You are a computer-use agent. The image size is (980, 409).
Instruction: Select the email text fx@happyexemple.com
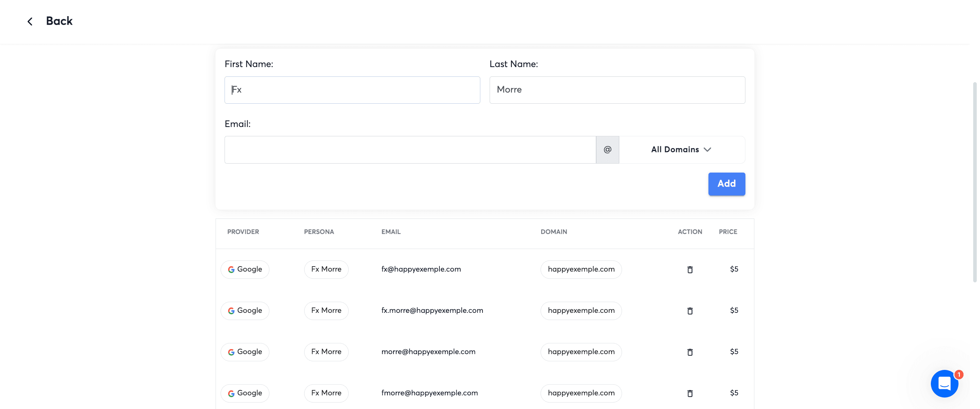(x=421, y=269)
